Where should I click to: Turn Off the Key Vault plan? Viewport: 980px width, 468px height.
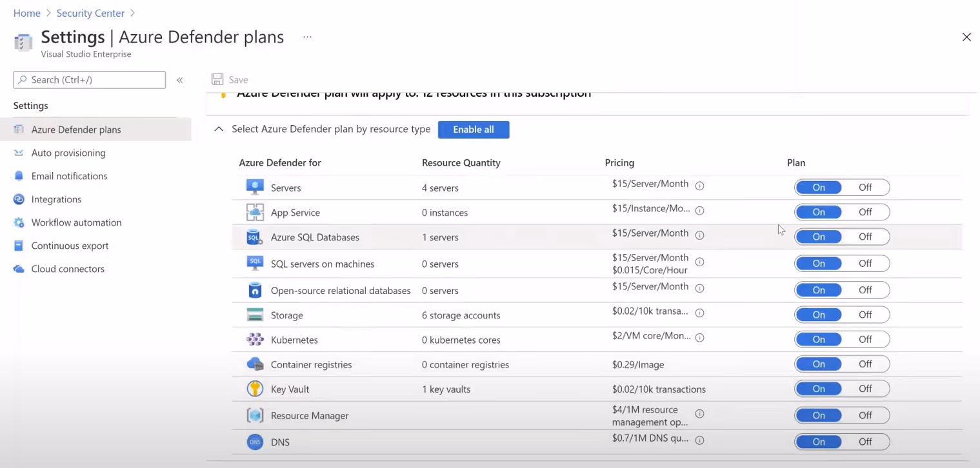pyautogui.click(x=865, y=389)
